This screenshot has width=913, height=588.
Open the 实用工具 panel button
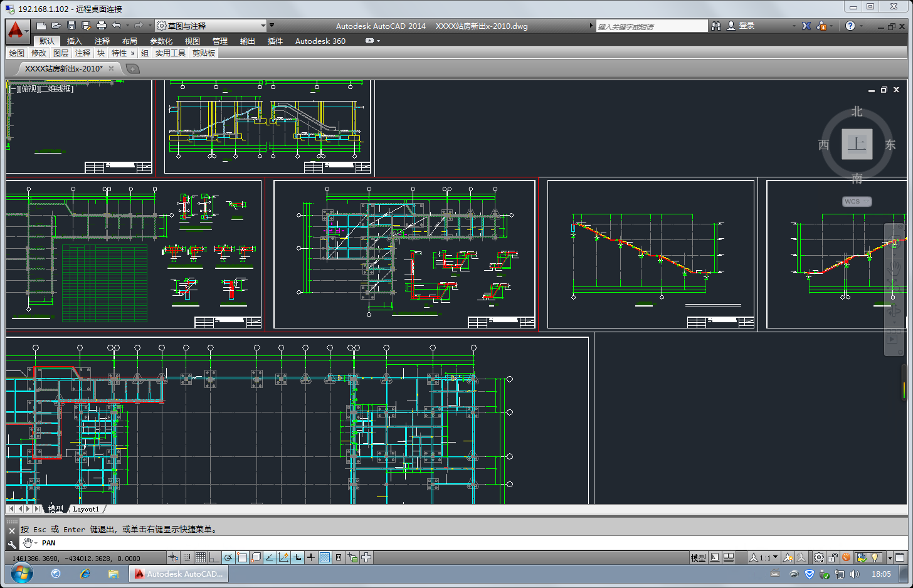[x=170, y=53]
